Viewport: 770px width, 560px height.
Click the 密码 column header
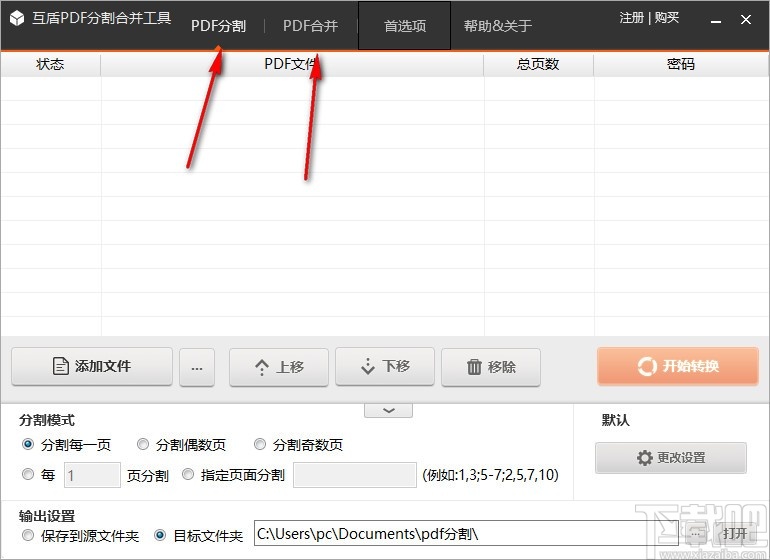681,64
